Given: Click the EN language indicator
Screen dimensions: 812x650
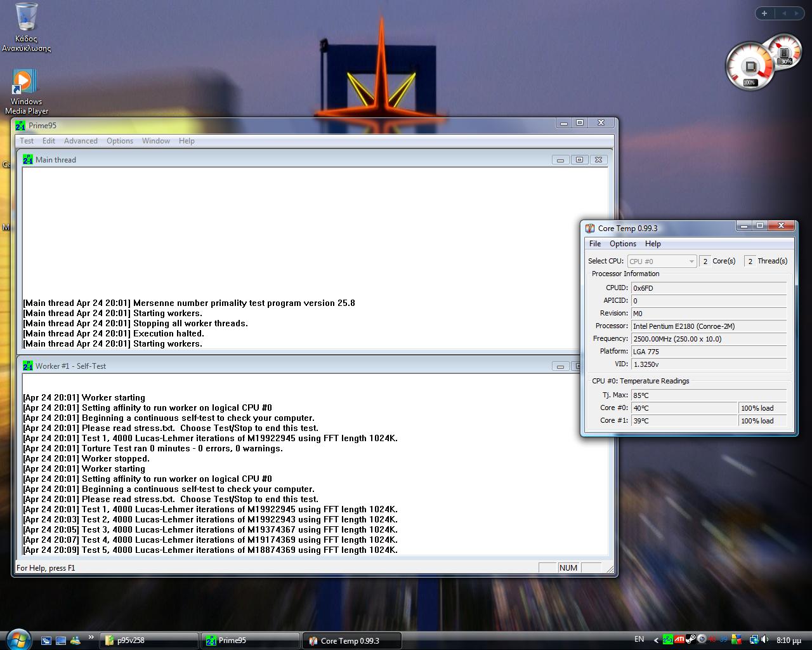Looking at the screenshot, I should 639,639.
